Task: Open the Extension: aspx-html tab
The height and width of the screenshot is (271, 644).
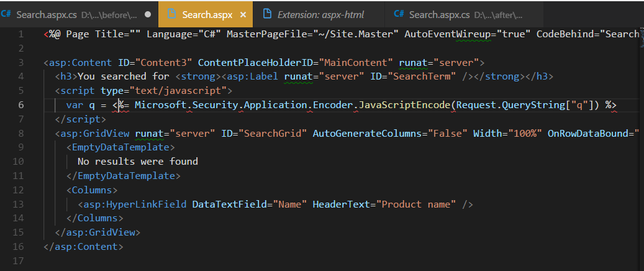Action: pos(320,14)
